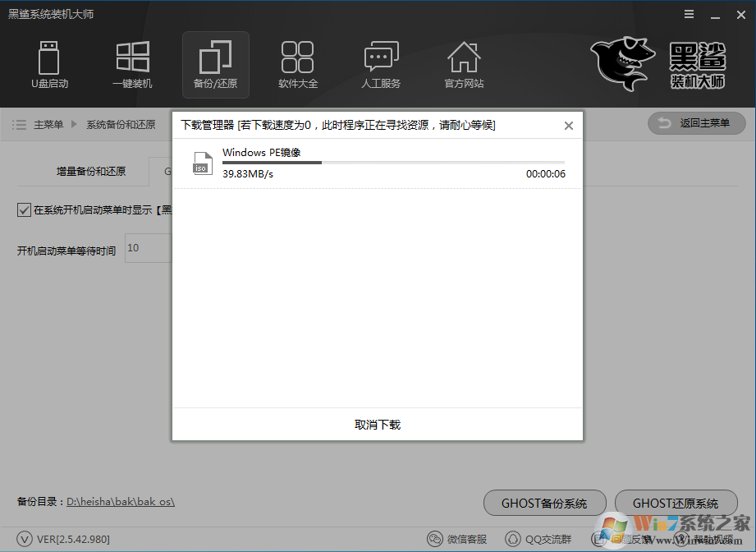Cancel the download with 取消下载
This screenshot has width=756, height=552.
[378, 425]
